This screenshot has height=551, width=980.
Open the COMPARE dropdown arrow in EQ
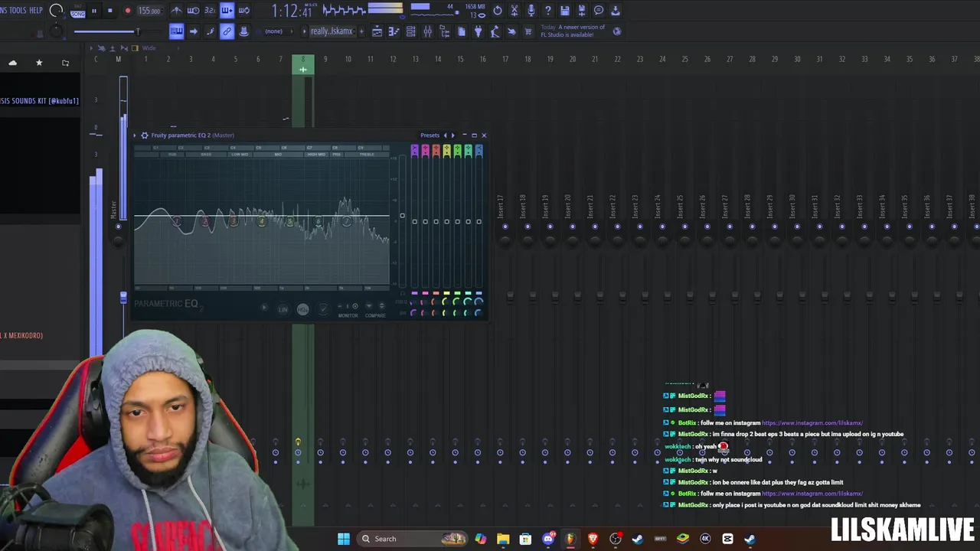[x=369, y=306]
